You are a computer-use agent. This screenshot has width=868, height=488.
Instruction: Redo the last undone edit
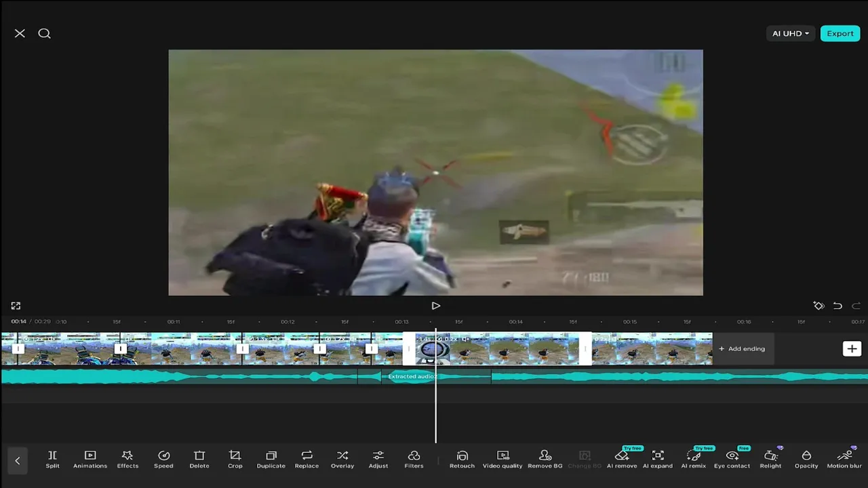(856, 306)
